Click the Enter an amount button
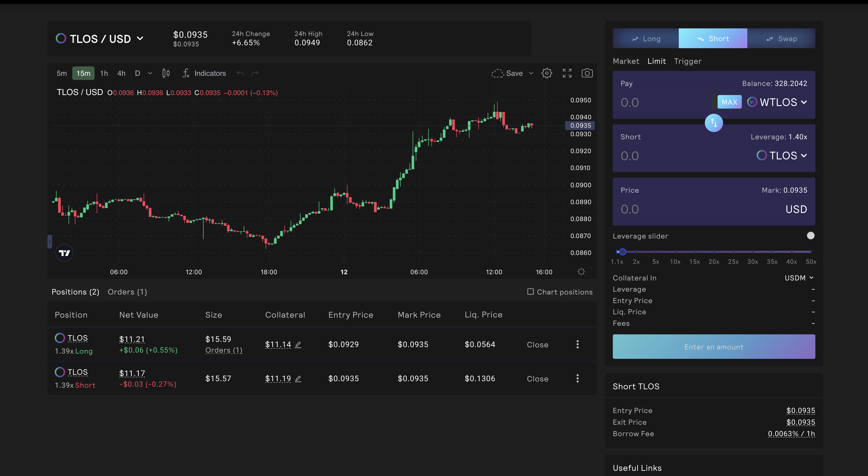 pos(714,347)
